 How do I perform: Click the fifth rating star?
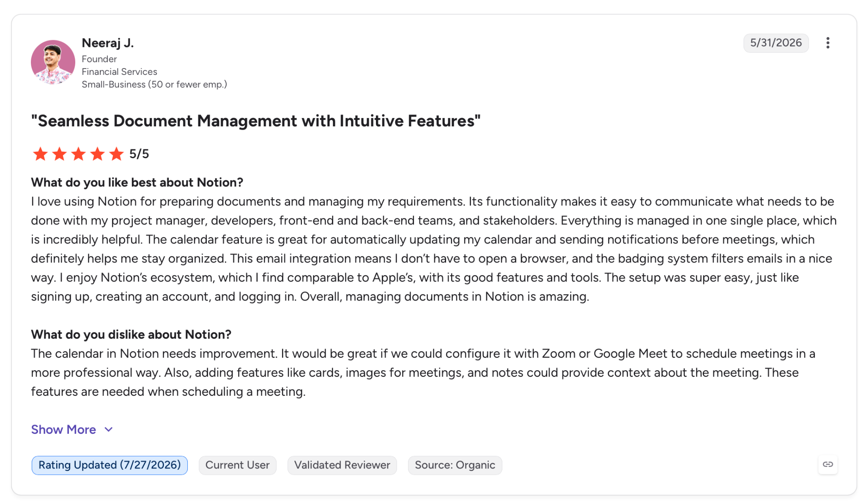click(x=116, y=154)
